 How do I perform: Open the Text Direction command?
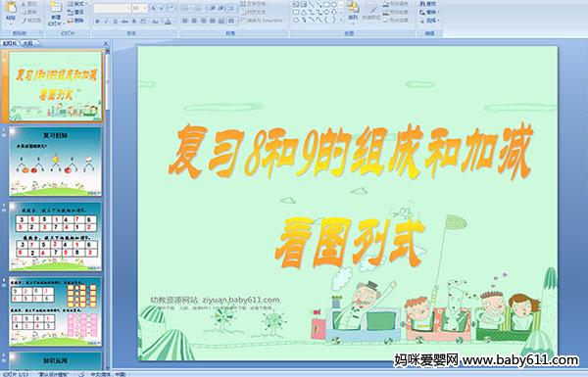[x=255, y=3]
